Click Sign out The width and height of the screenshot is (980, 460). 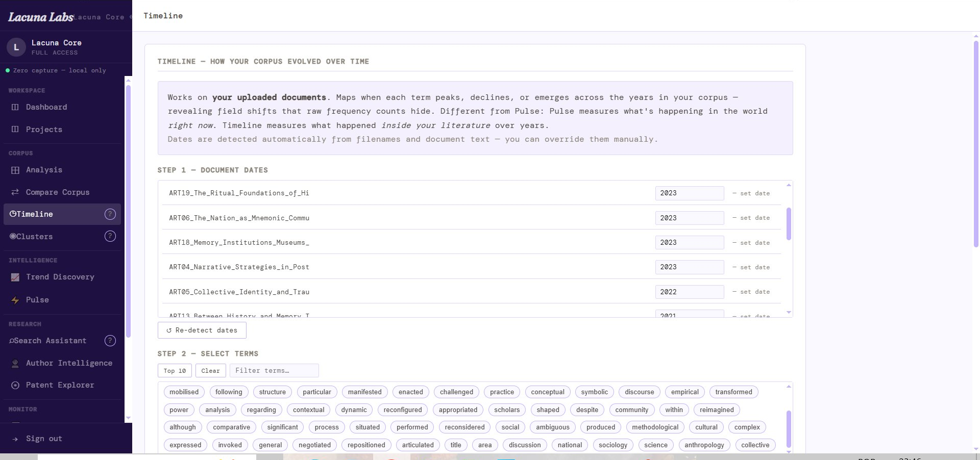(x=44, y=439)
